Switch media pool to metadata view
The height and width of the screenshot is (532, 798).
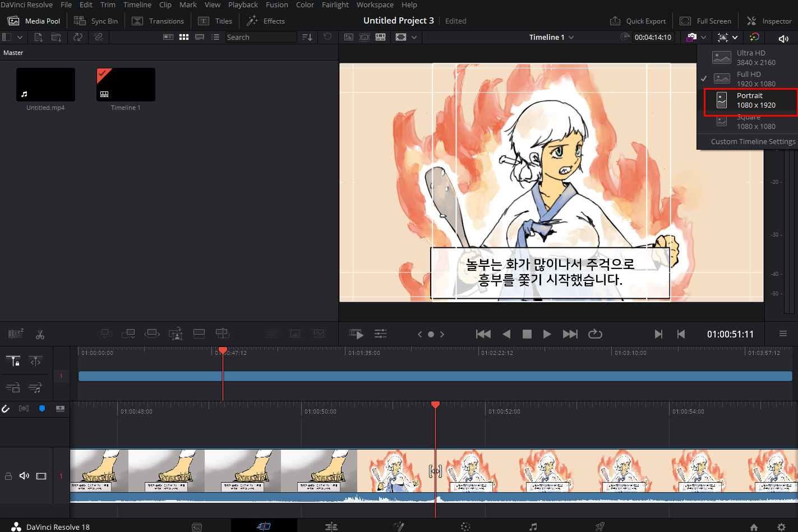pos(168,37)
